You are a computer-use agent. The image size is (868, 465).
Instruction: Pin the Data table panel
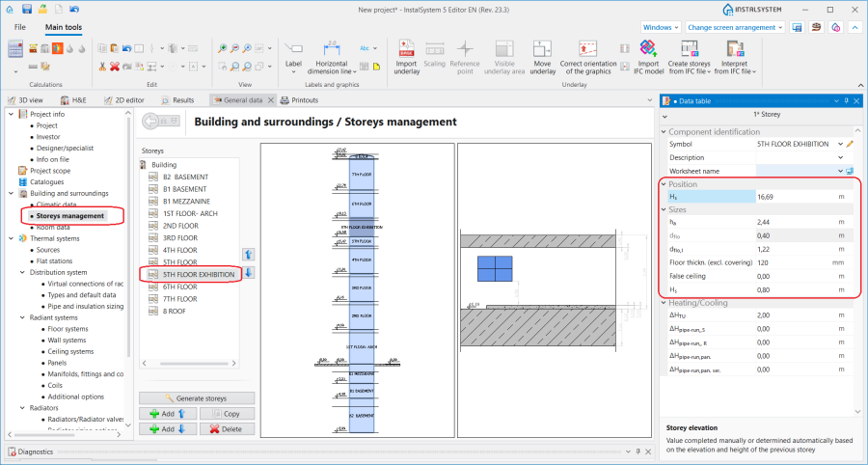[847, 100]
